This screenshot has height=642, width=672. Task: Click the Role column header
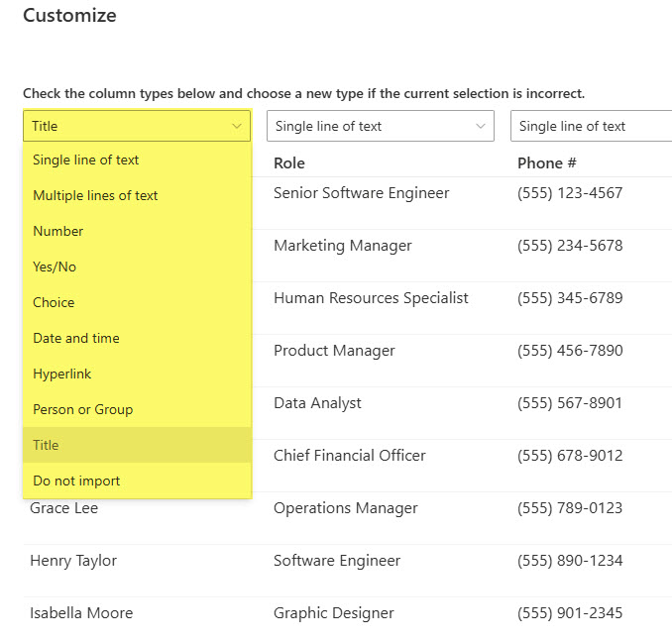[289, 162]
